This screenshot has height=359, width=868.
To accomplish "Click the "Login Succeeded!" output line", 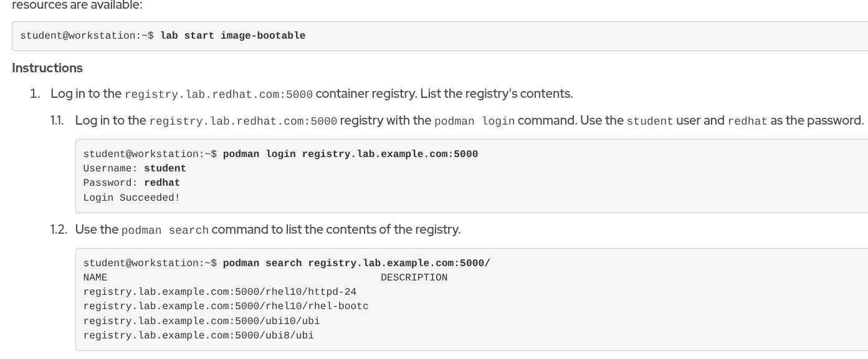I will tap(131, 198).
